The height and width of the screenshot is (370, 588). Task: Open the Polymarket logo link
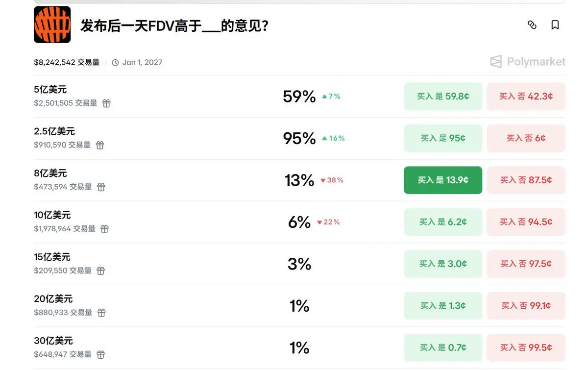point(528,62)
